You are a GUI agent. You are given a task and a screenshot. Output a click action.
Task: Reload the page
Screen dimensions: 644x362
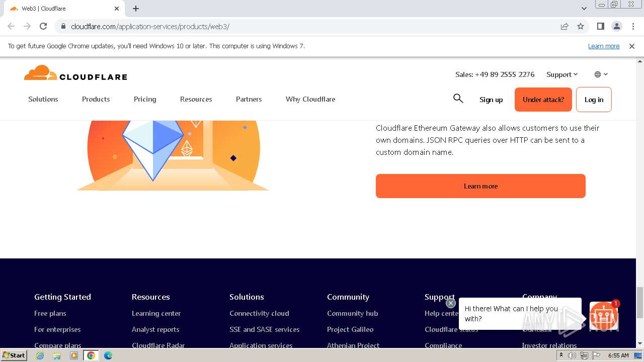43,26
